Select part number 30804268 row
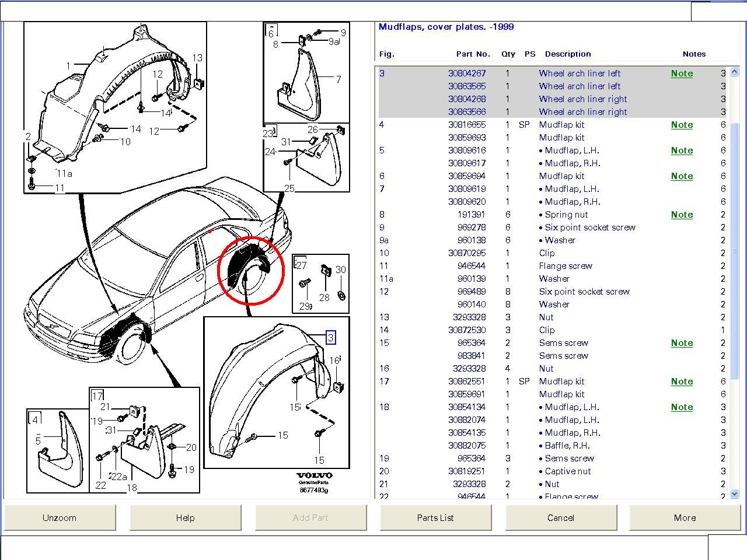Image resolution: width=747 pixels, height=560 pixels. click(467, 99)
